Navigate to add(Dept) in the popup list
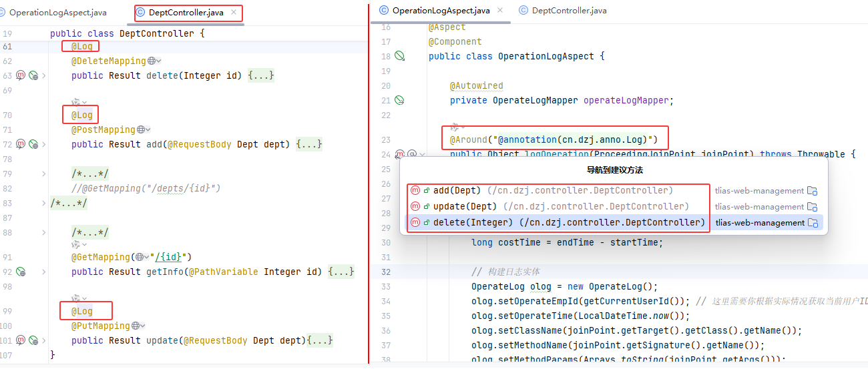Viewport: 868px width, 369px height. [x=553, y=191]
